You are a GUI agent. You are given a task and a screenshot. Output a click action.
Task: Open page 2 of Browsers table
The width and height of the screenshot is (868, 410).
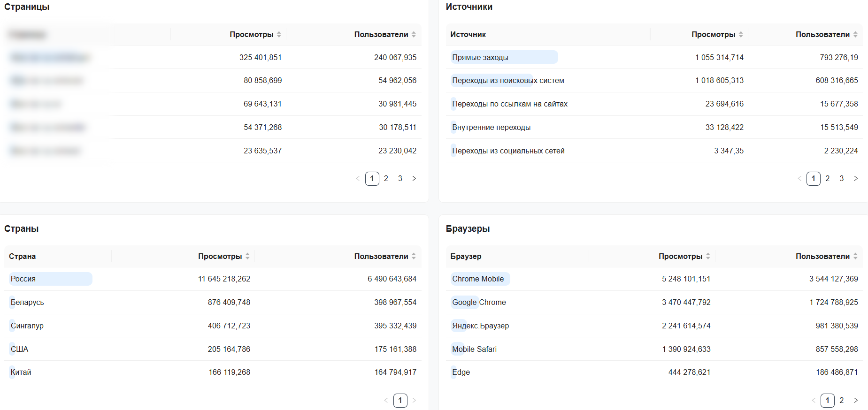point(842,400)
